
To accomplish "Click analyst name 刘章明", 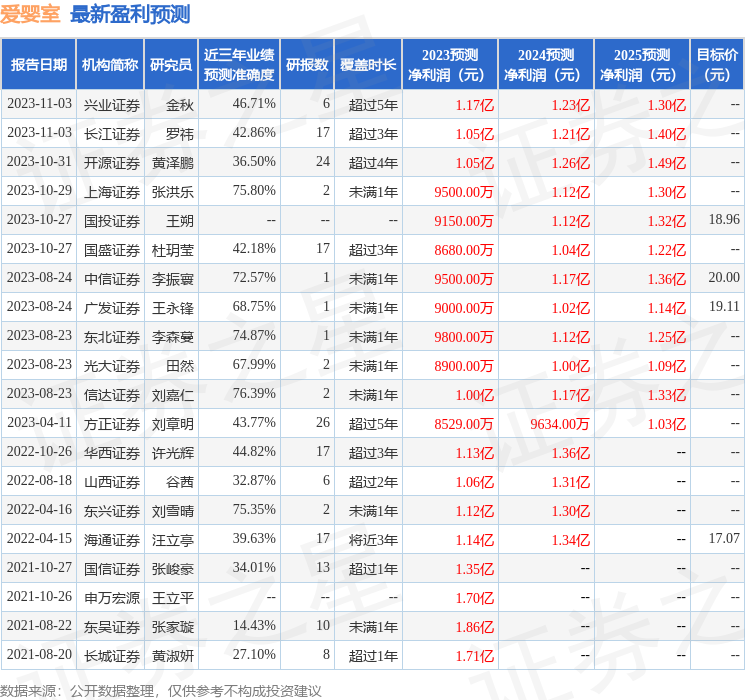I will click(173, 424).
